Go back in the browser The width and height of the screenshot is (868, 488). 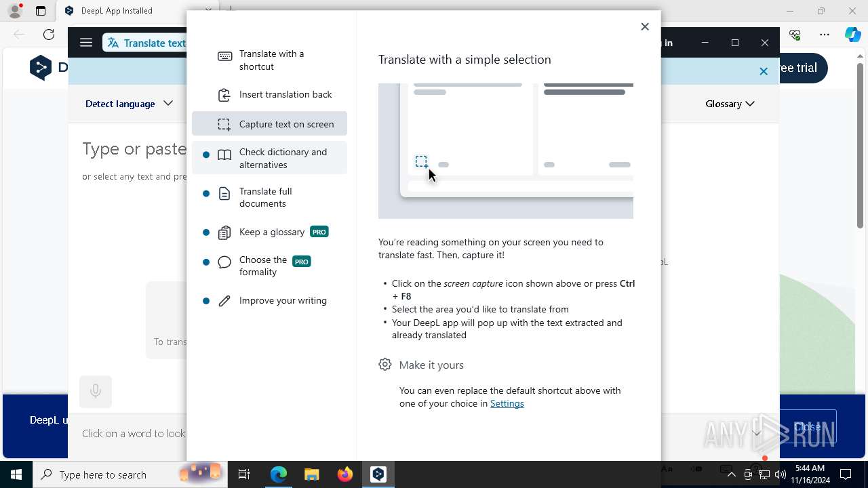coord(19,35)
